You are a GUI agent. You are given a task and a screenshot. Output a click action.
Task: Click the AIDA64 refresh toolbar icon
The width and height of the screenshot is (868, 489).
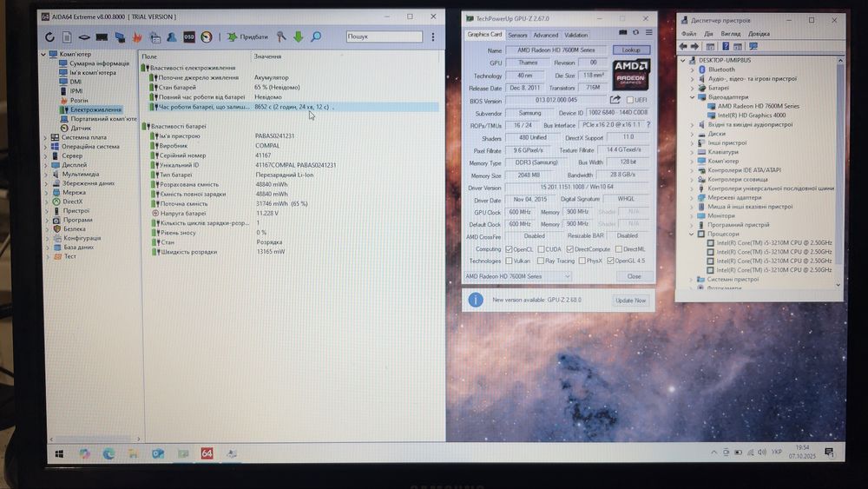(49, 37)
